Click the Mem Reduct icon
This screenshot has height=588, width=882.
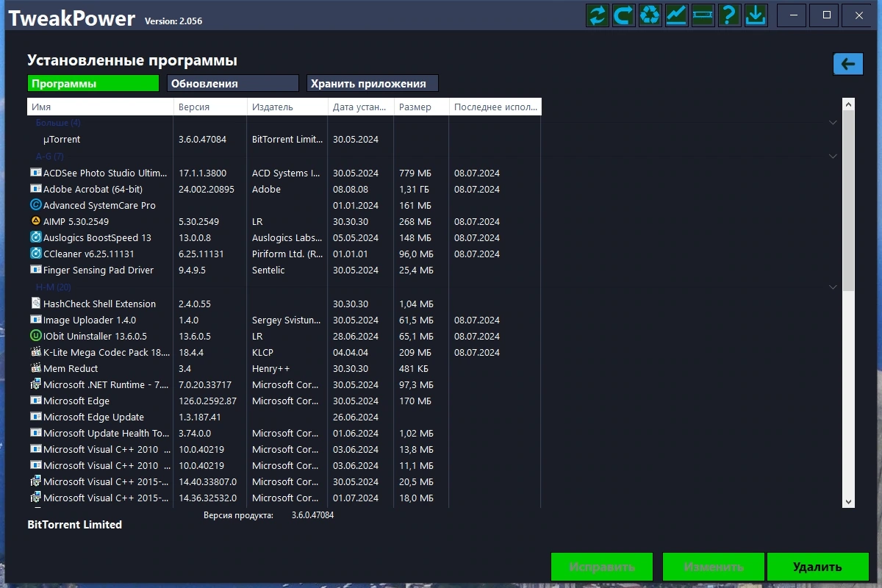(x=36, y=368)
